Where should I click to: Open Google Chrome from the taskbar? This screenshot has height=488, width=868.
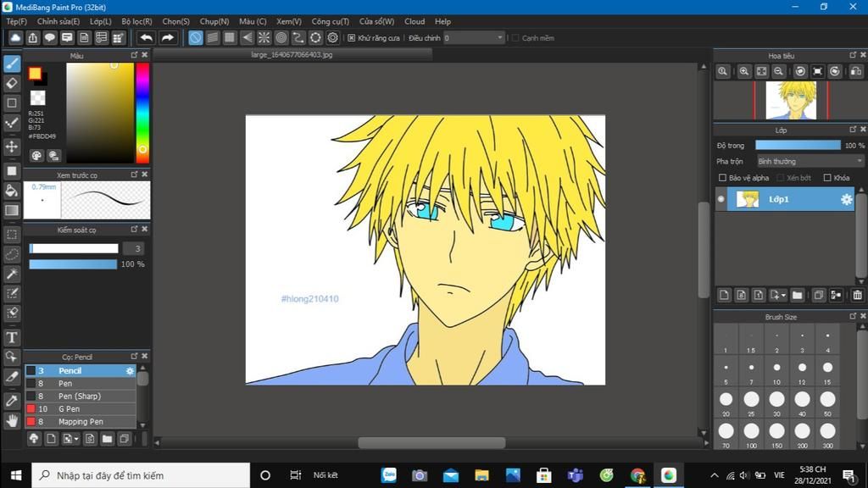pyautogui.click(x=637, y=475)
